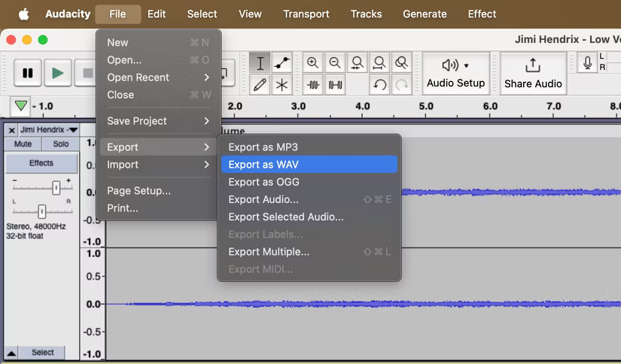Click the Zoom In magnifier icon
621x364 pixels.
(x=313, y=63)
